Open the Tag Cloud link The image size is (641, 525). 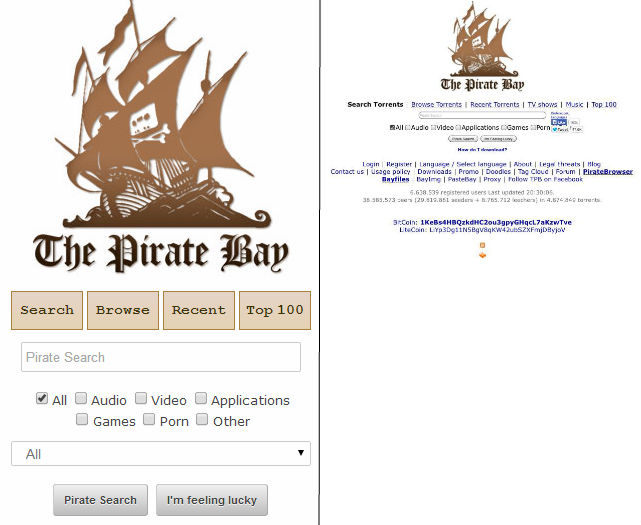[x=533, y=172]
